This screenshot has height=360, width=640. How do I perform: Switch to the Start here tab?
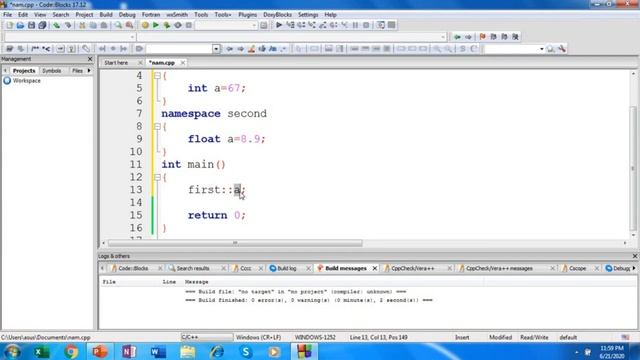click(116, 63)
